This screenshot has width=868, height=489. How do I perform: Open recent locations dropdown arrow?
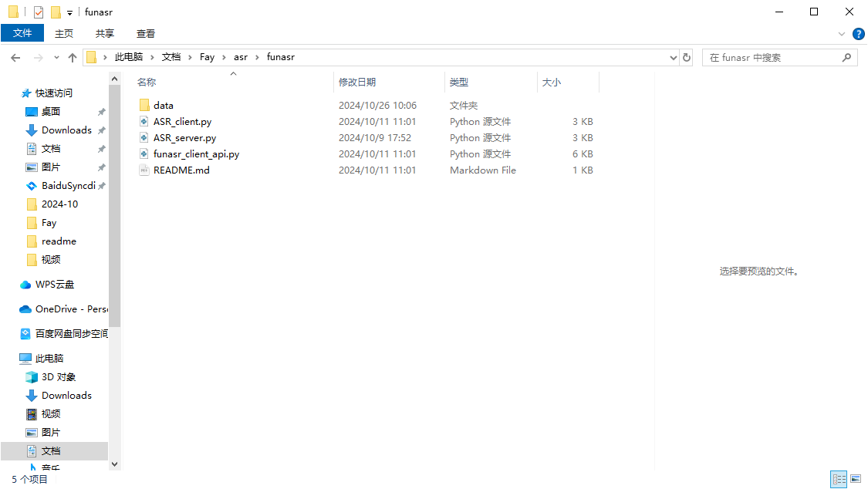pyautogui.click(x=56, y=58)
